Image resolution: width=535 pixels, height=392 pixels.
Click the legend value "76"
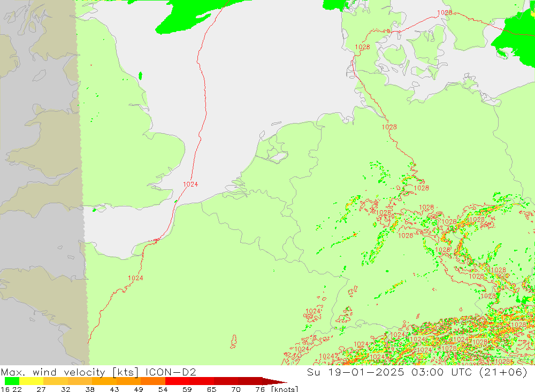coord(260,389)
